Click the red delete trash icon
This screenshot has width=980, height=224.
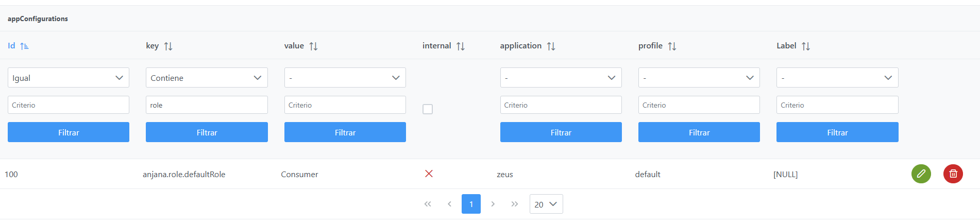(x=953, y=174)
